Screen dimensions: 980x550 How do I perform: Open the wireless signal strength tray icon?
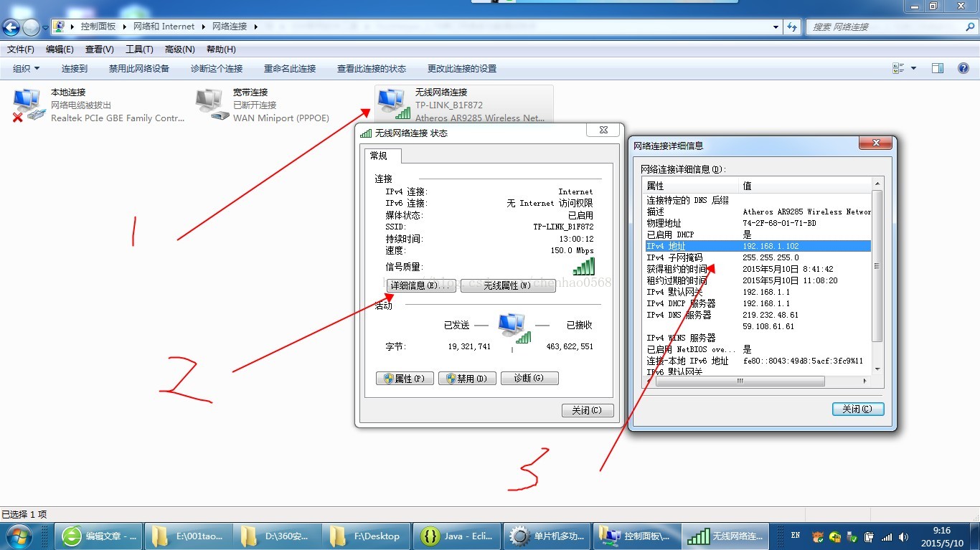pos(886,536)
